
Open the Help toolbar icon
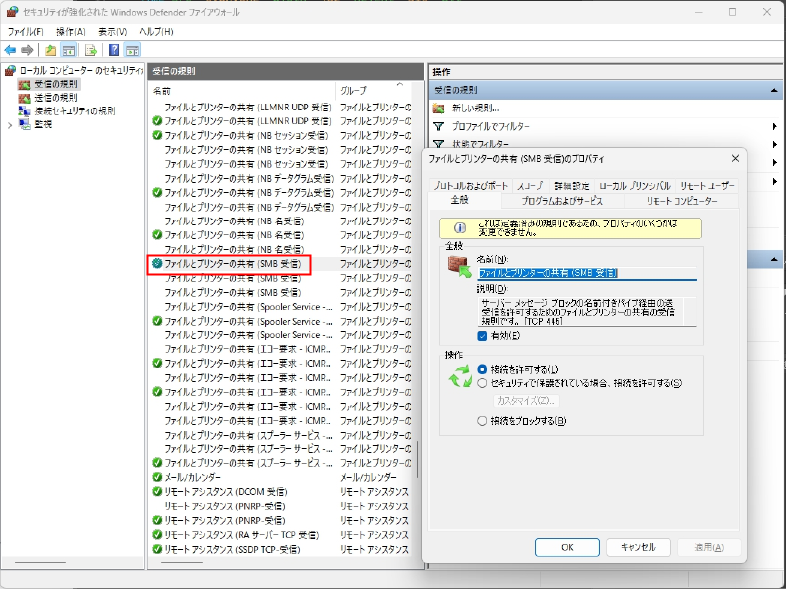pos(114,50)
